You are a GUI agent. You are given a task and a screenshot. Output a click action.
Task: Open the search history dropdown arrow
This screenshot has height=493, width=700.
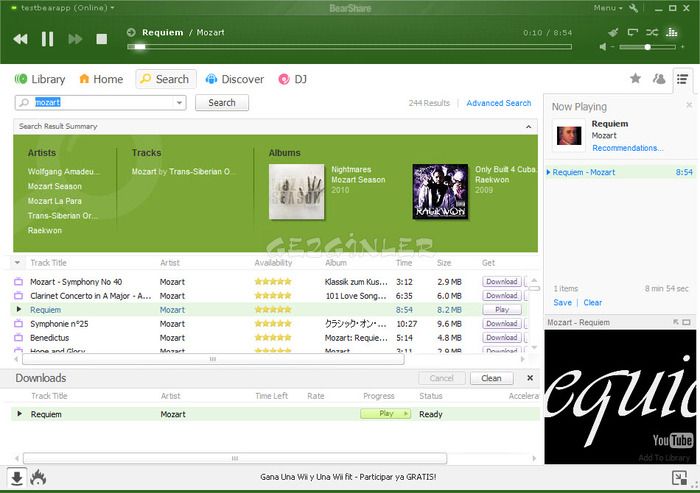coord(179,103)
